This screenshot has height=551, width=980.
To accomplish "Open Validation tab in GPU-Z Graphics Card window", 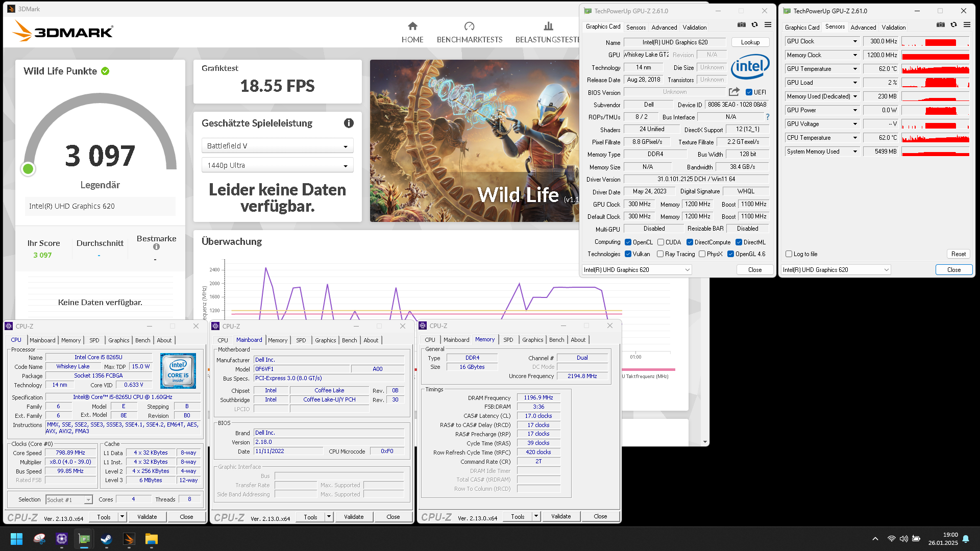I will (x=695, y=28).
